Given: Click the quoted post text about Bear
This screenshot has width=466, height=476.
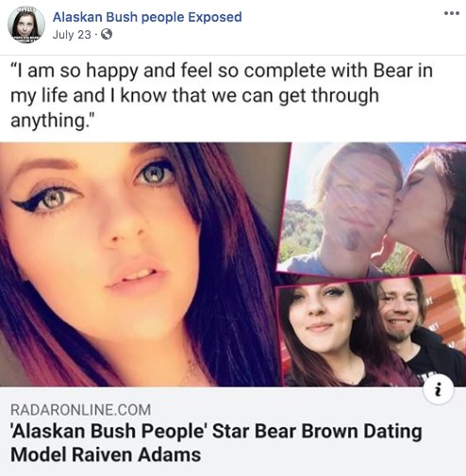Looking at the screenshot, I should 222,95.
